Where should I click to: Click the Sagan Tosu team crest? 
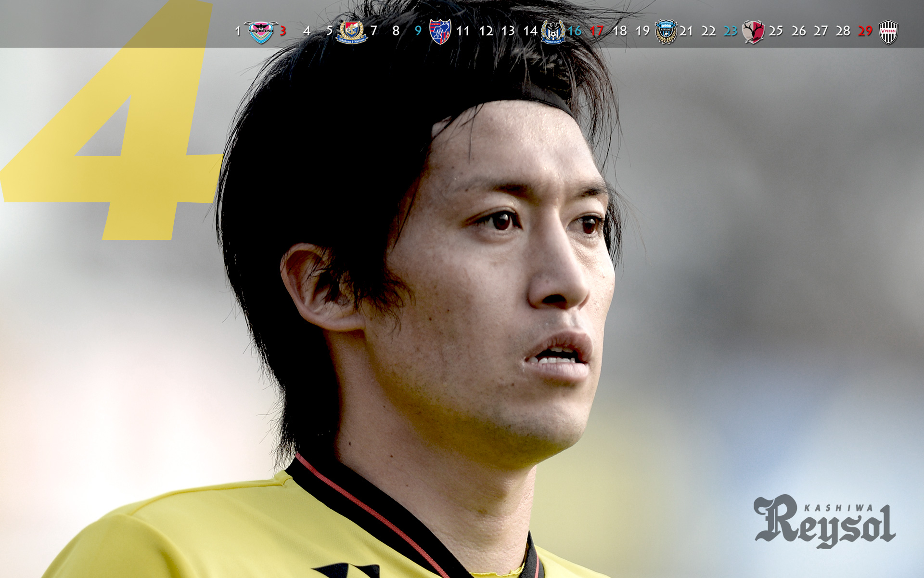[261, 31]
